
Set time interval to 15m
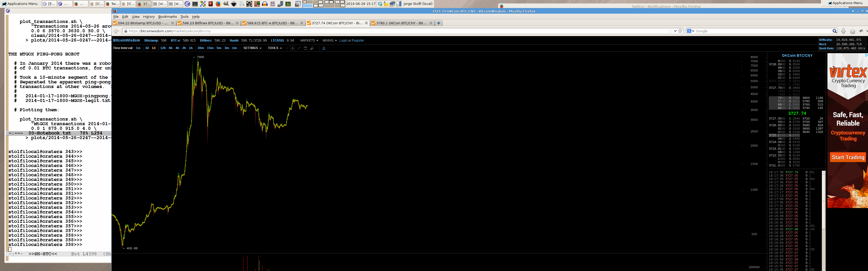pyautogui.click(x=210, y=48)
